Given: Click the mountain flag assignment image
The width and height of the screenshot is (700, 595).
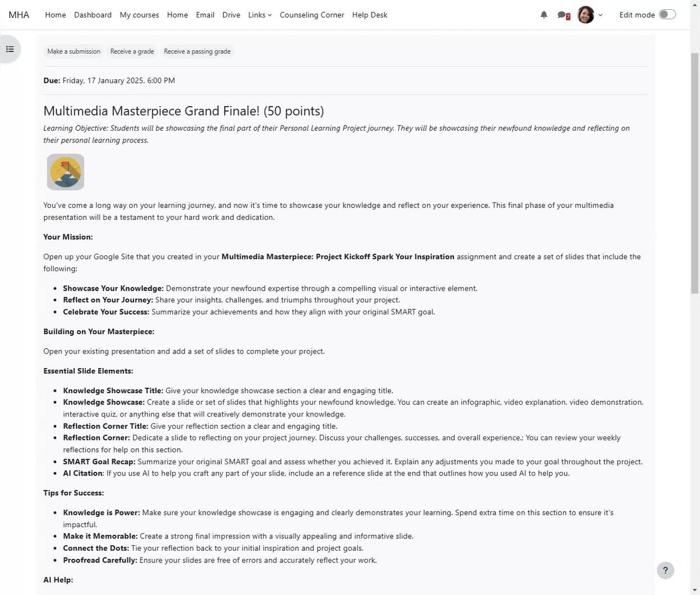Looking at the screenshot, I should [65, 172].
